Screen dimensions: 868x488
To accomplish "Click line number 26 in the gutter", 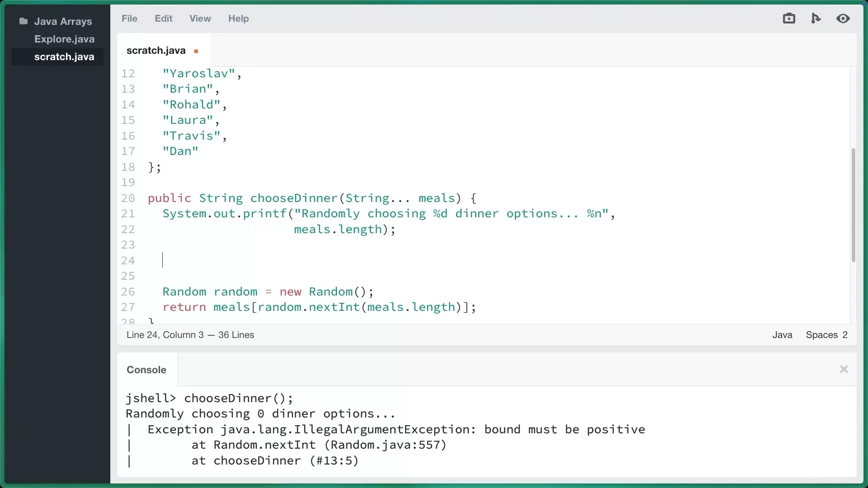I will point(128,291).
